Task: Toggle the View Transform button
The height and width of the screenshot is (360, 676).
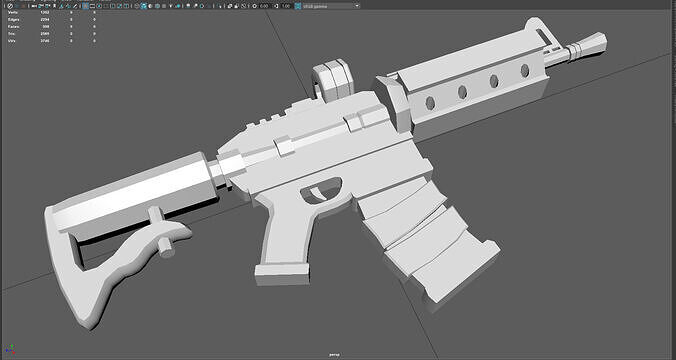Action: [x=297, y=6]
